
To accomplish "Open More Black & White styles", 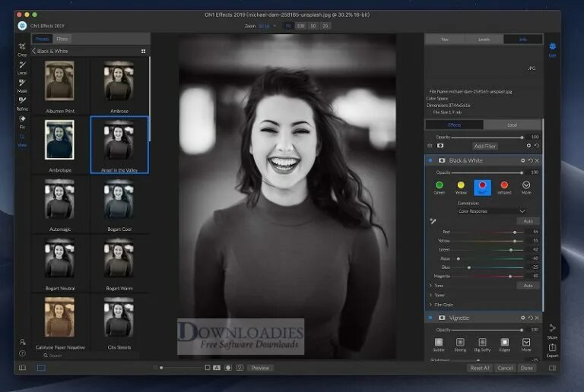I will (x=526, y=188).
